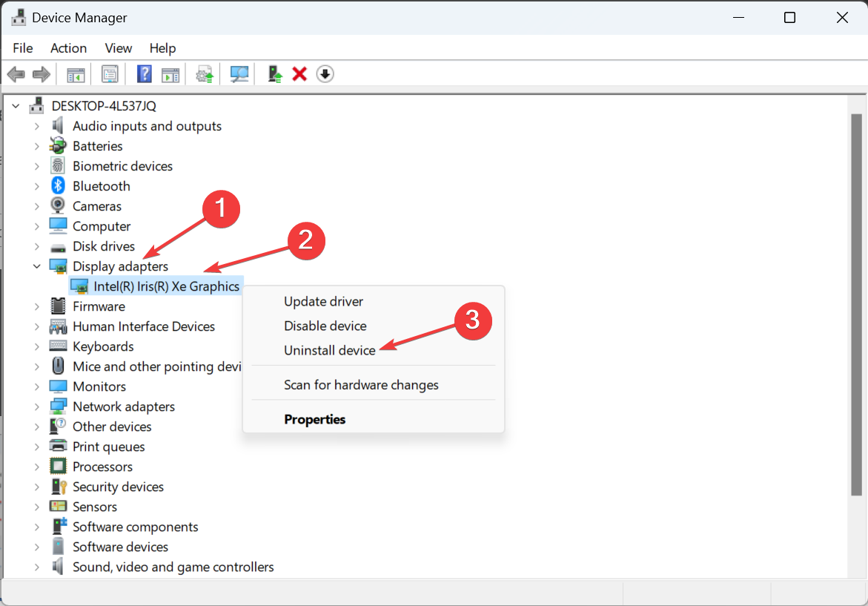The width and height of the screenshot is (868, 606).
Task: Click the Batteries category icon
Action: pyautogui.click(x=58, y=145)
